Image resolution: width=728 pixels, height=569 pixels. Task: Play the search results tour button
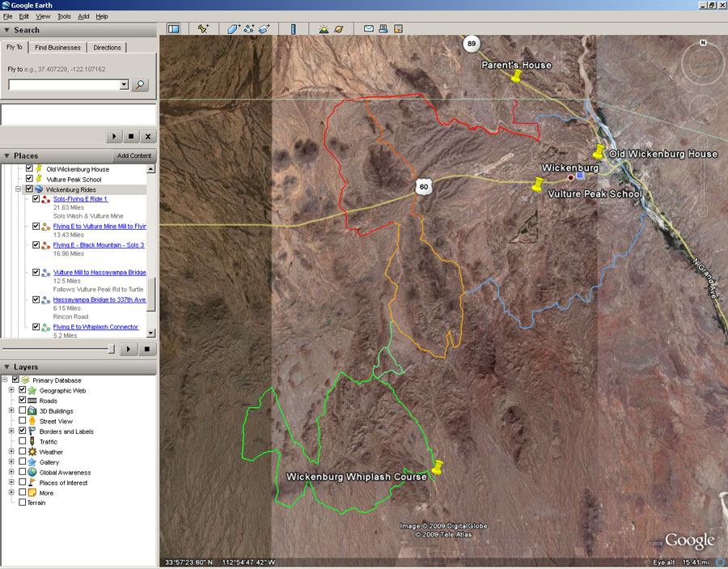tap(114, 137)
